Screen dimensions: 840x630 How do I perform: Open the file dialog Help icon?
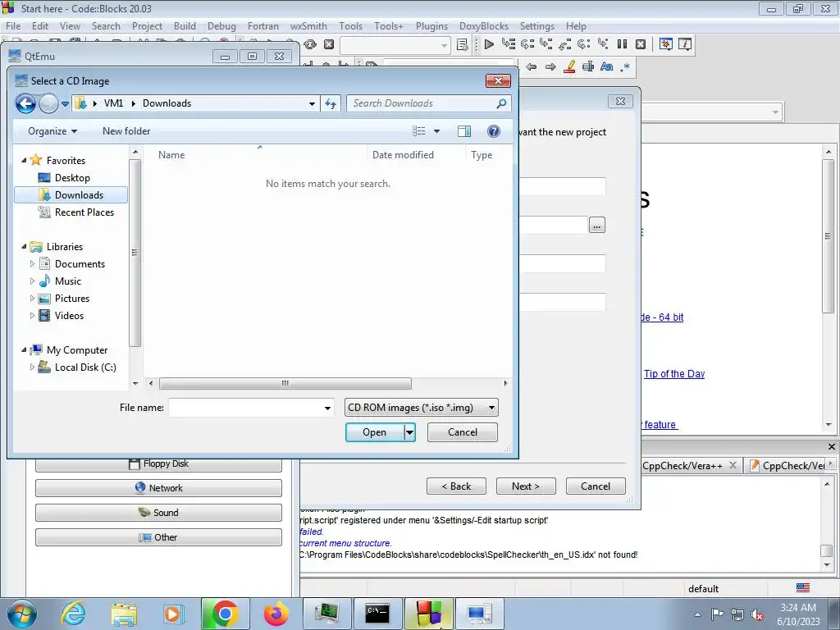493,131
